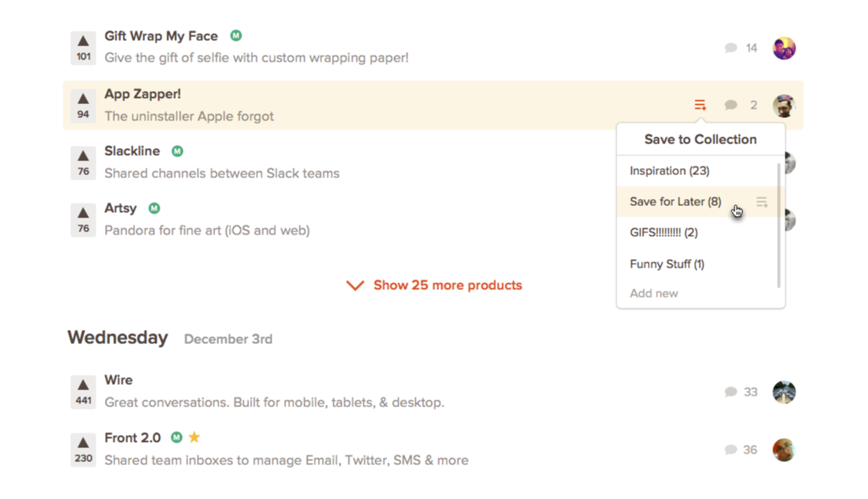This screenshot has width=868, height=499.
Task: Click 36 comment count on Front 2.0
Action: point(750,450)
